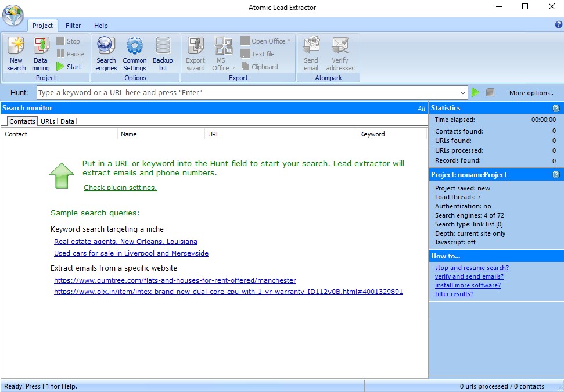Click the green run arrow beside Hunt field
This screenshot has height=392, width=564.
tap(476, 93)
